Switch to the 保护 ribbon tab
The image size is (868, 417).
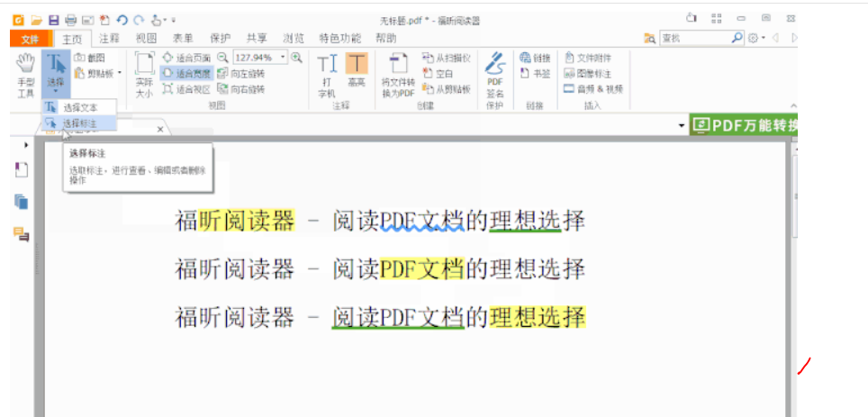pyautogui.click(x=221, y=38)
